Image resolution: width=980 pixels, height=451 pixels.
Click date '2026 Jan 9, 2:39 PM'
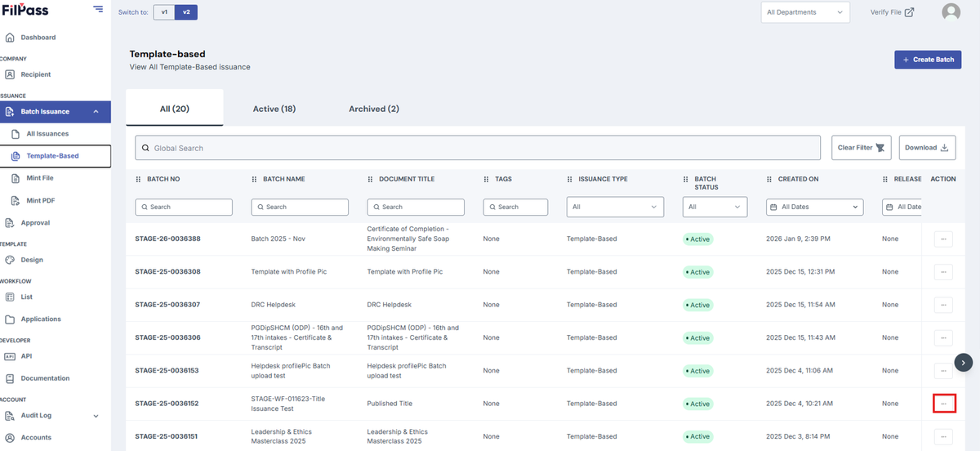pyautogui.click(x=798, y=239)
